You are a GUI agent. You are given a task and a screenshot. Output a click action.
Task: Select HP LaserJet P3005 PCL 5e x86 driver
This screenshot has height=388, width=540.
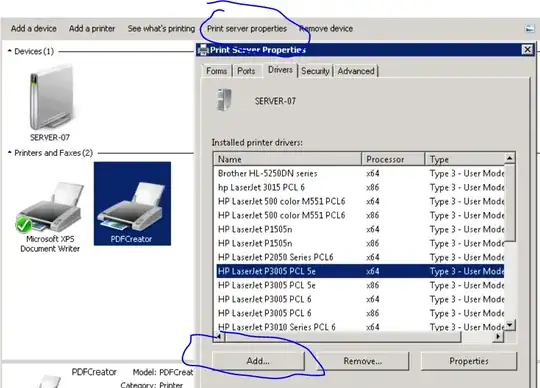(360, 285)
